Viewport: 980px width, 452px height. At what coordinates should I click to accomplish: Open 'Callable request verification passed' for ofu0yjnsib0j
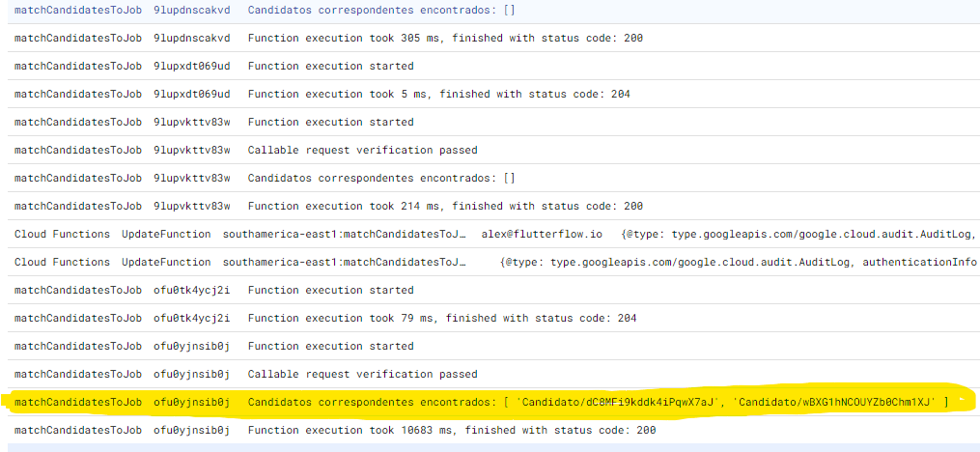362,375
